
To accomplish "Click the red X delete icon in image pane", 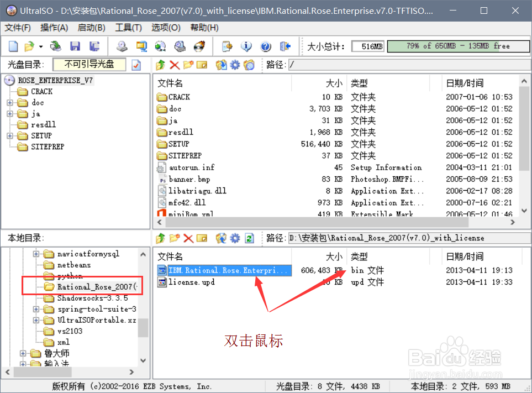I will pos(175,65).
